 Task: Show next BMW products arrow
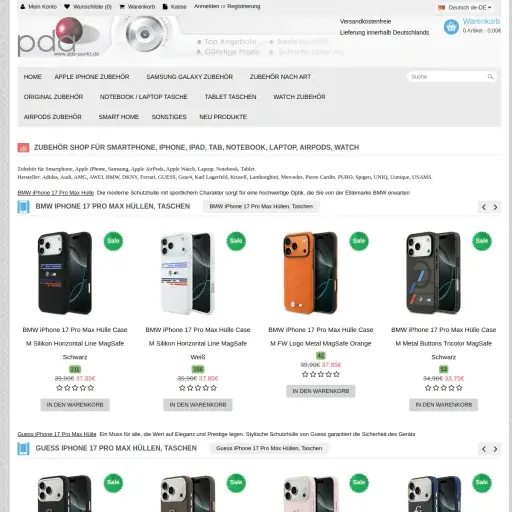[495, 207]
